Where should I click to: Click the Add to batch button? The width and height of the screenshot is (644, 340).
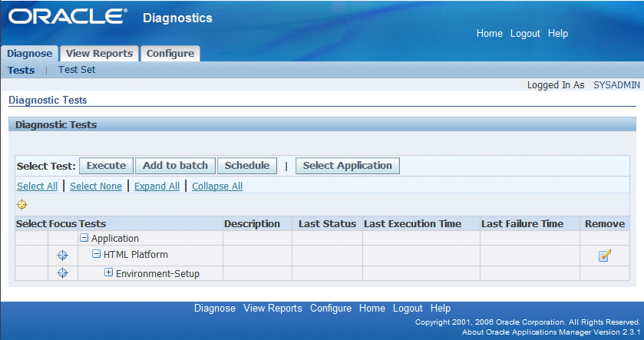pyautogui.click(x=175, y=166)
